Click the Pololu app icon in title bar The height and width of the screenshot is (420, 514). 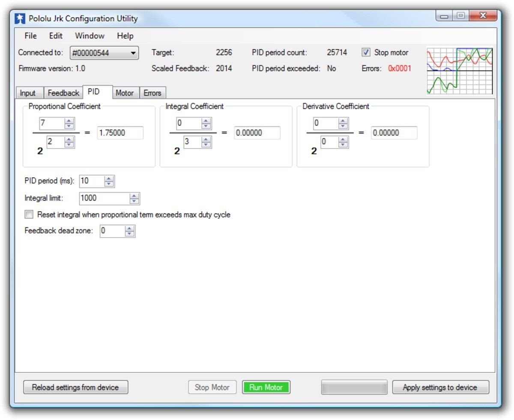tap(20, 18)
